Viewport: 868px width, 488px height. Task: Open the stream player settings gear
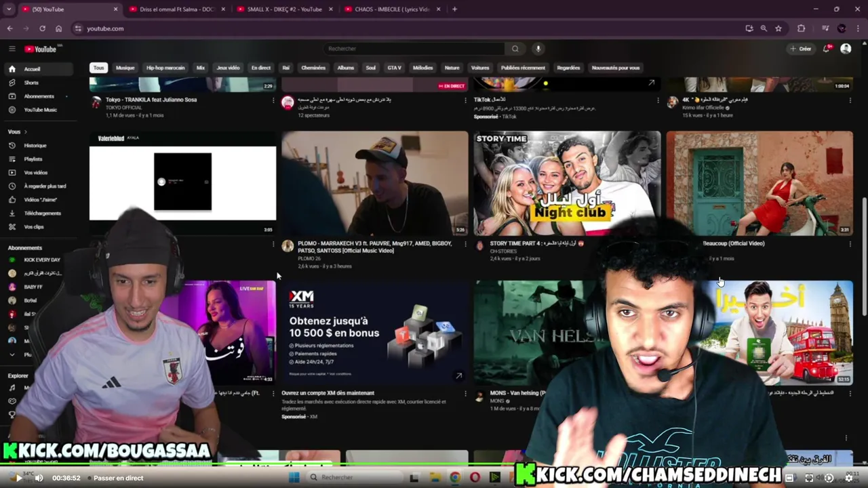[x=848, y=478]
